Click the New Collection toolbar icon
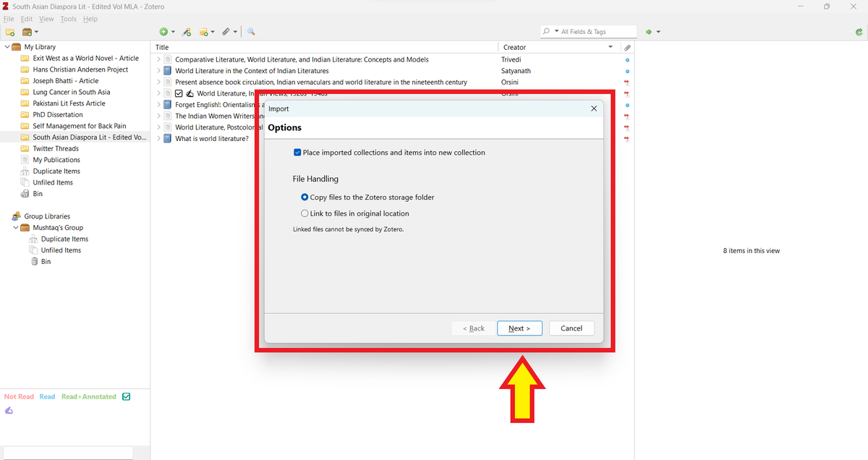Image resolution: width=868 pixels, height=460 pixels. (10, 32)
